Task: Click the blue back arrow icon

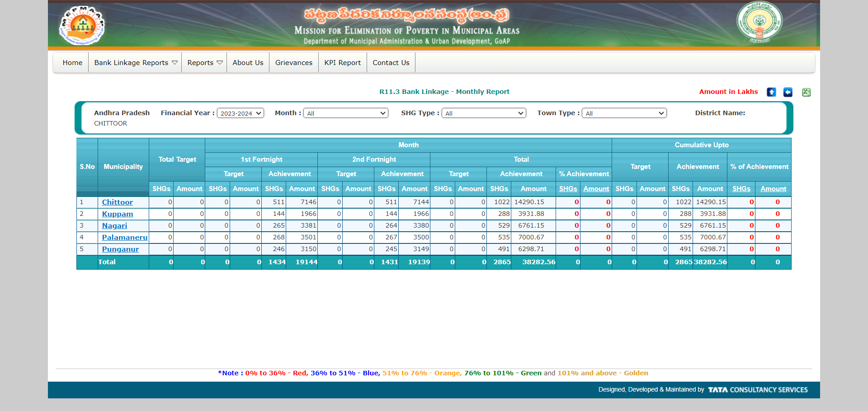Action: pos(788,92)
